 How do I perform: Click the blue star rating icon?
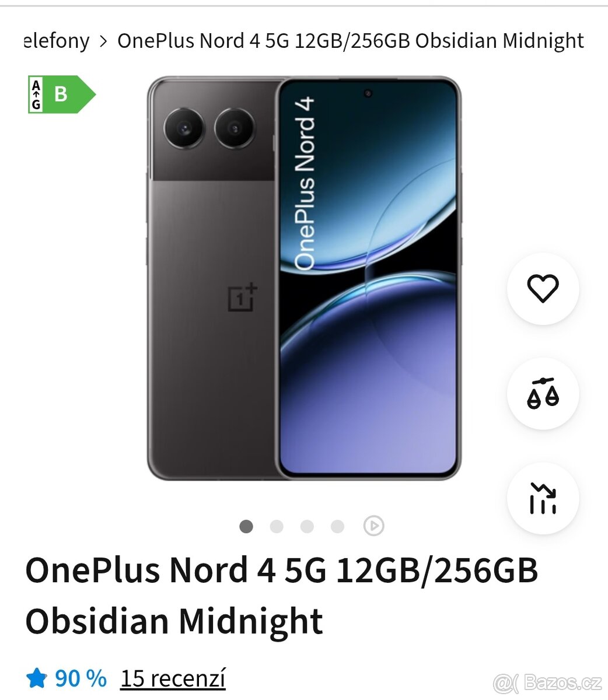pos(37,678)
